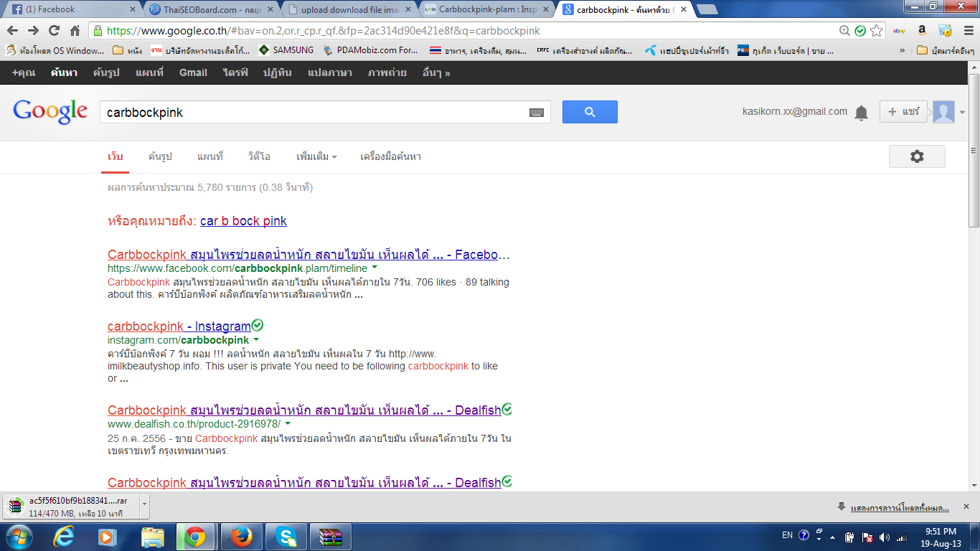
Task: Go back with the browser back arrow
Action: point(13,31)
